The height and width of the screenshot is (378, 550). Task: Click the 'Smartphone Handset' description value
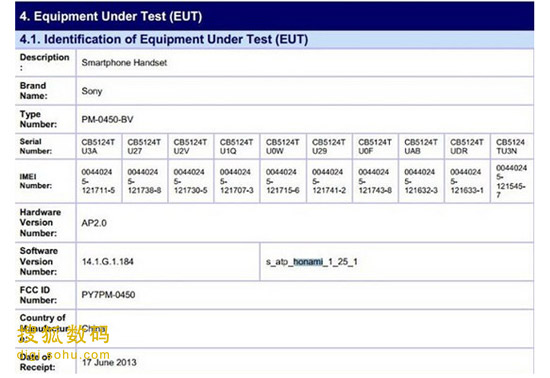tap(124, 63)
